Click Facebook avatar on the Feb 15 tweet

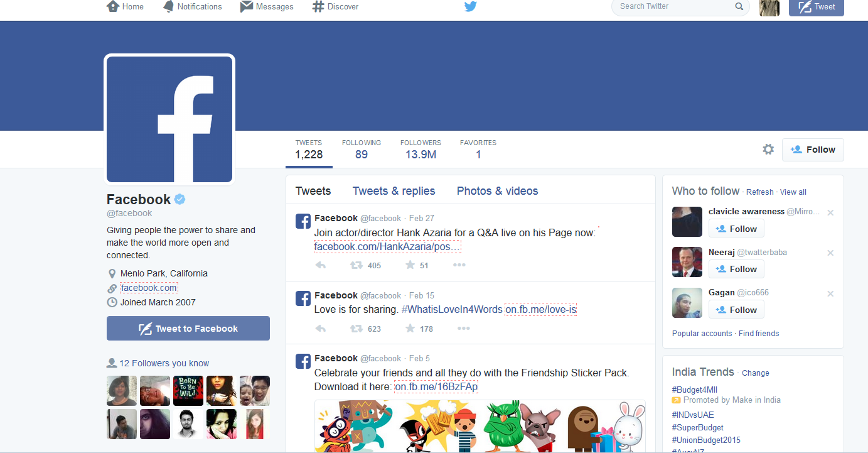(x=303, y=298)
